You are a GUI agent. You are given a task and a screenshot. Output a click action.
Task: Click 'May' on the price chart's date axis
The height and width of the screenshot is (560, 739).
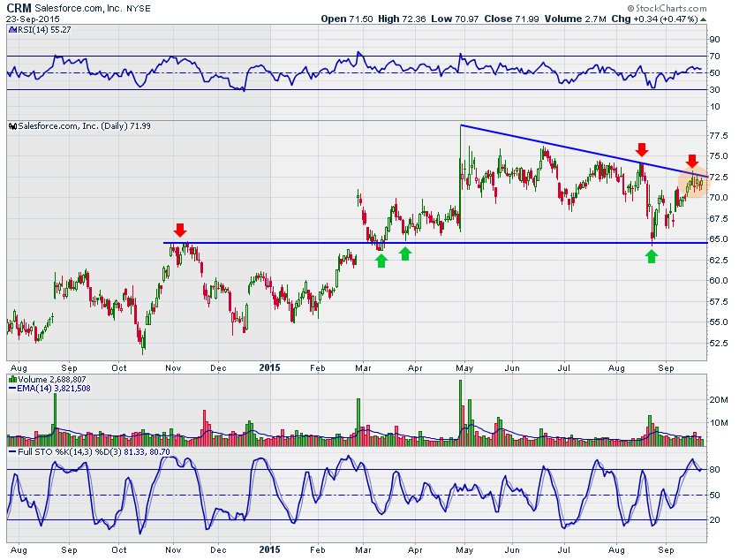pos(464,368)
